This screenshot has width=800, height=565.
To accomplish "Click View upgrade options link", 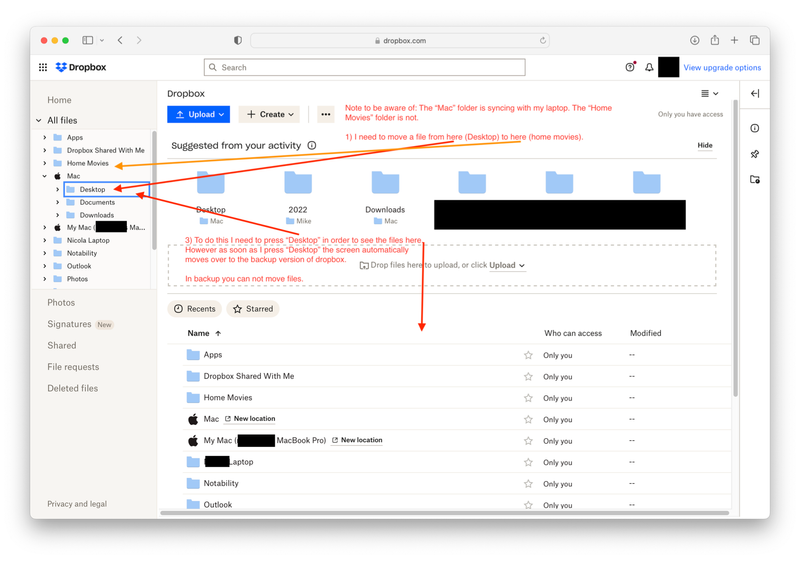I will coord(722,67).
